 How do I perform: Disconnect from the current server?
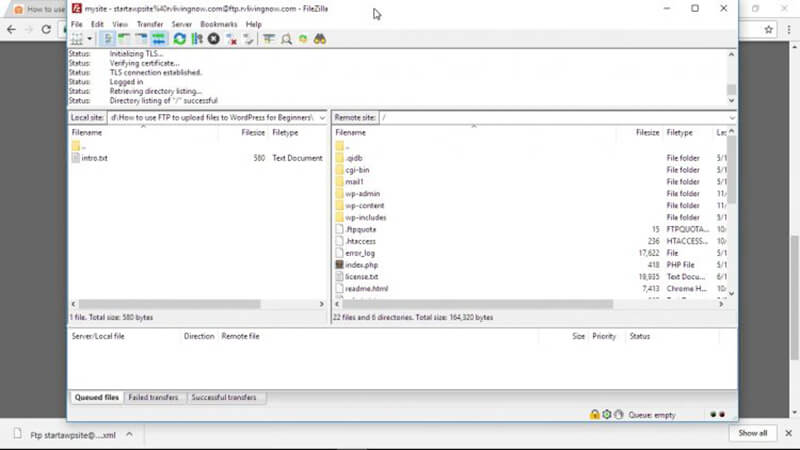[x=231, y=39]
